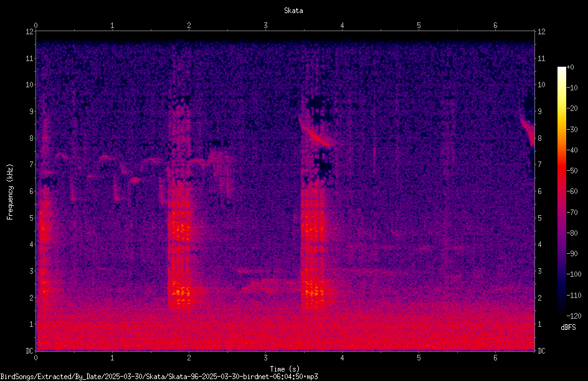588x381 pixels.
Task: Click the "-100" color scale value
Action: tap(574, 274)
